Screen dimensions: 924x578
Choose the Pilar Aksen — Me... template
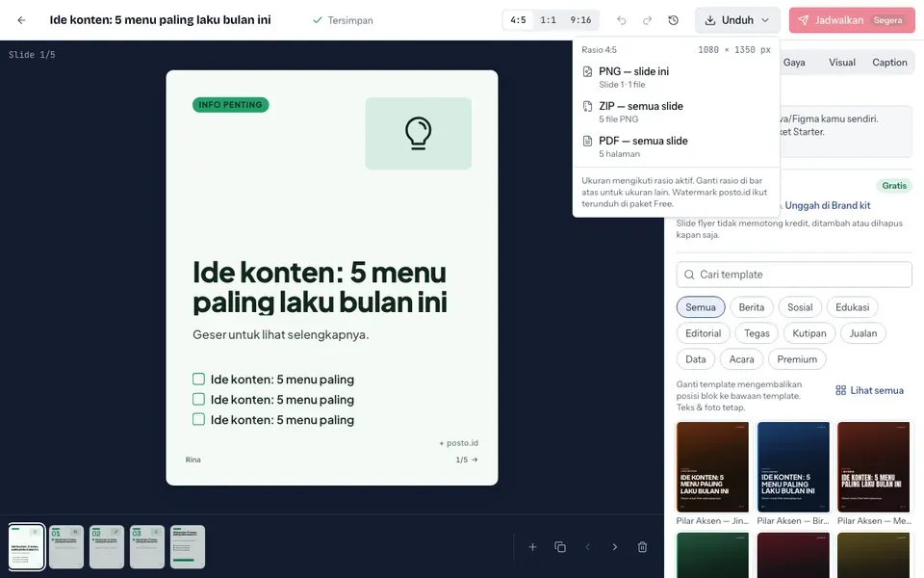point(873,467)
